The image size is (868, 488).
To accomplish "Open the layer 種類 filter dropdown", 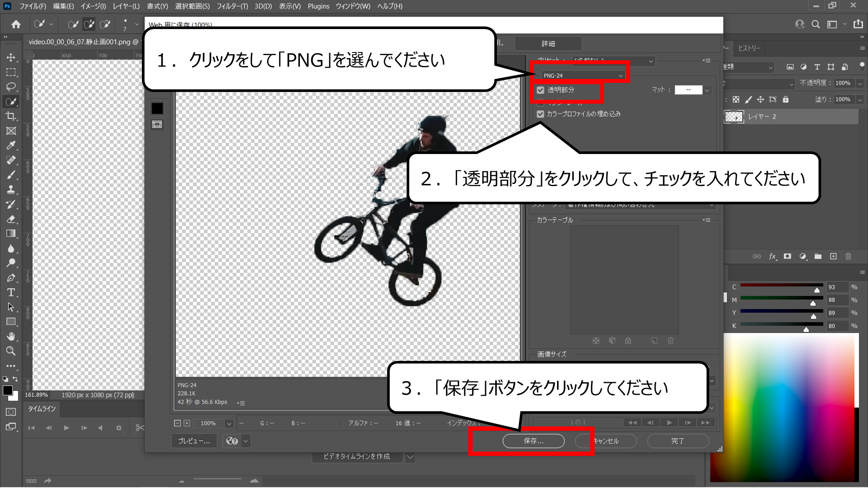I will pyautogui.click(x=748, y=67).
